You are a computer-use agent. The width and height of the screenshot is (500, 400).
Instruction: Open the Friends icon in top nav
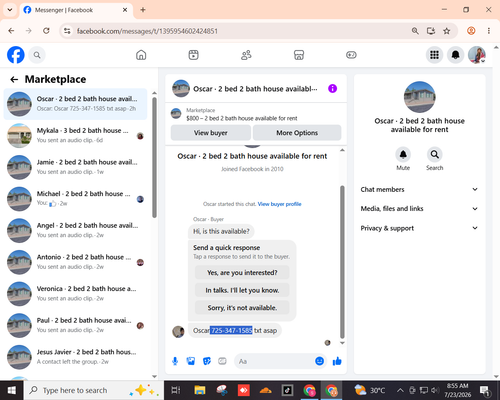[246, 55]
